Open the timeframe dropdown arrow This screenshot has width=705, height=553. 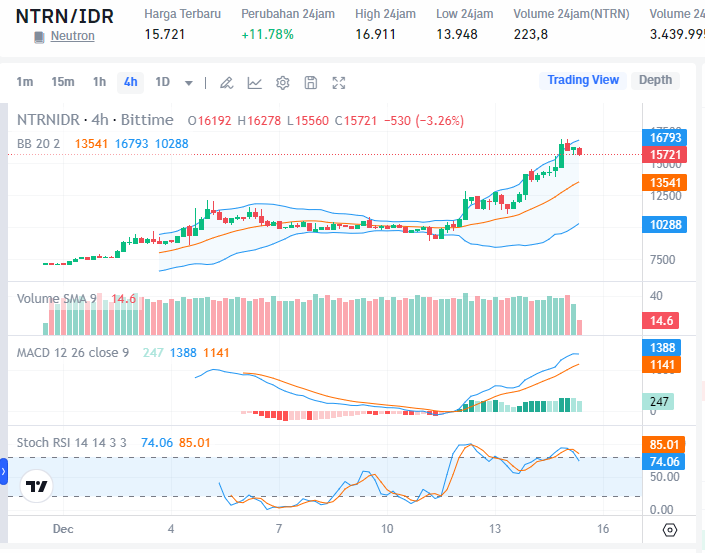pos(189,83)
